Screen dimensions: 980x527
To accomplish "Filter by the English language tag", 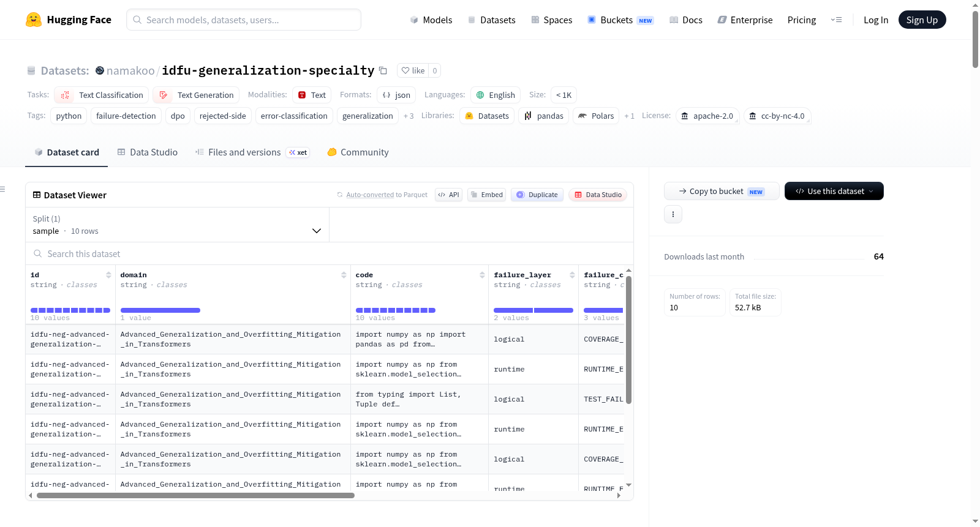I will [496, 95].
